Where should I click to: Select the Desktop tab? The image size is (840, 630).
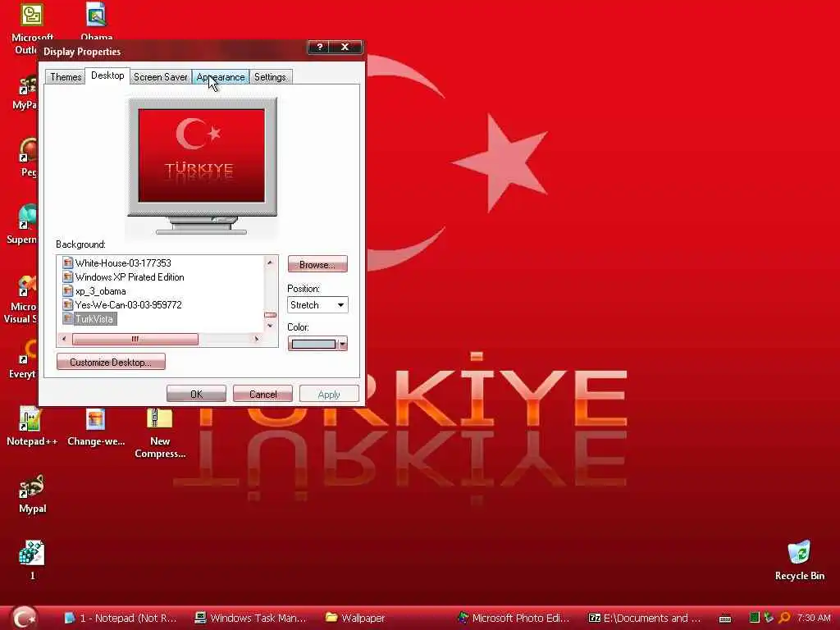[107, 75]
